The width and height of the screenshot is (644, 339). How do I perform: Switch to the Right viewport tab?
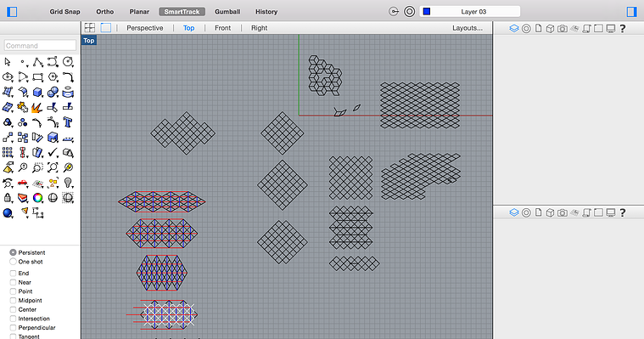259,28
